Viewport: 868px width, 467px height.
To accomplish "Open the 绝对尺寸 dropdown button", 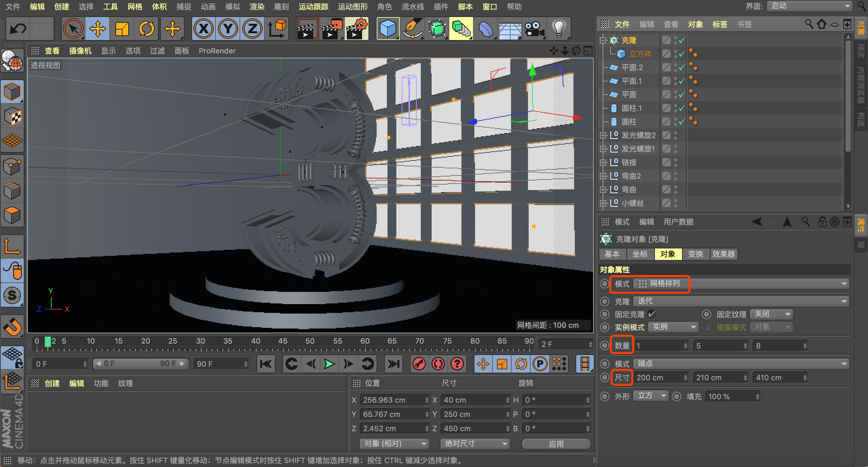I will [475, 444].
